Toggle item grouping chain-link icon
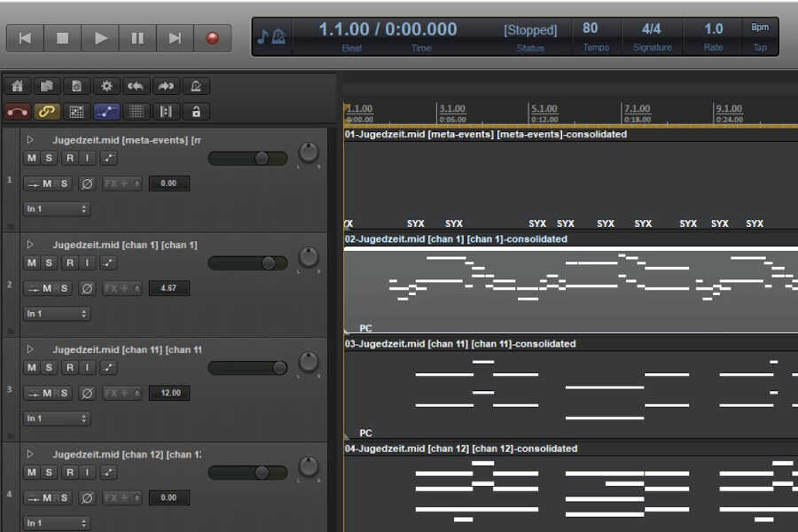Screen dimensions: 798x532 click(47, 112)
